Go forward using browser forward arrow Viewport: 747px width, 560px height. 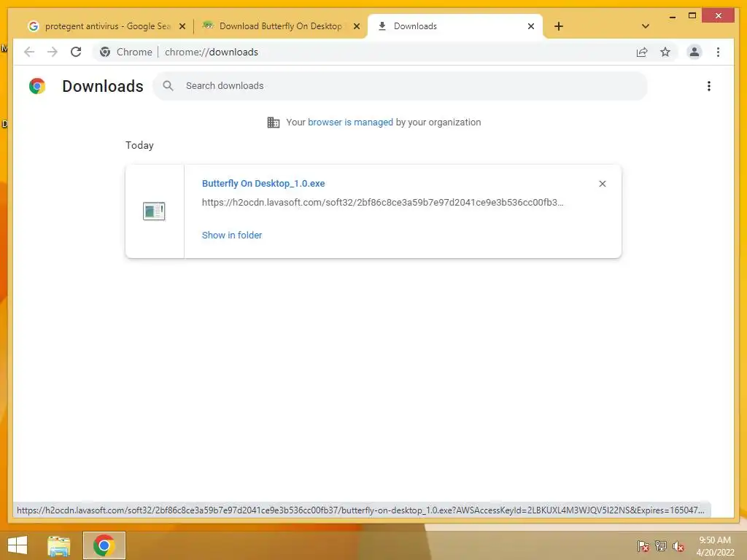pyautogui.click(x=53, y=52)
